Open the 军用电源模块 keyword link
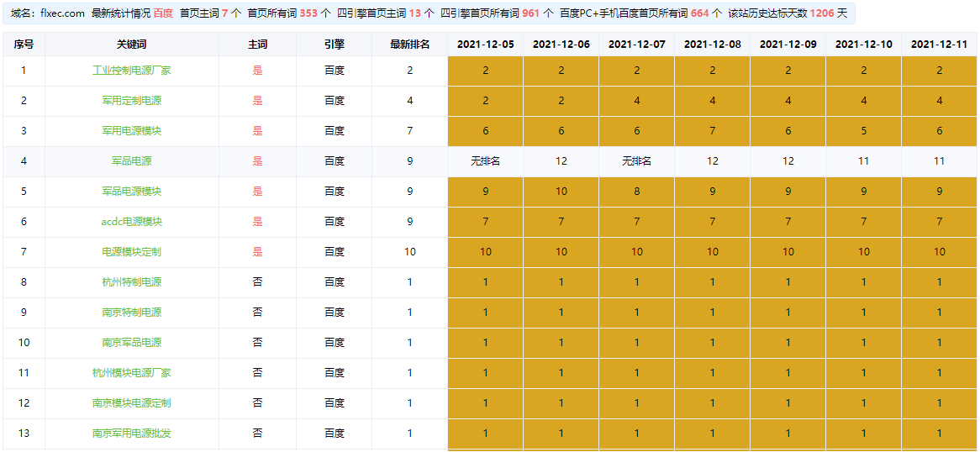 point(131,131)
